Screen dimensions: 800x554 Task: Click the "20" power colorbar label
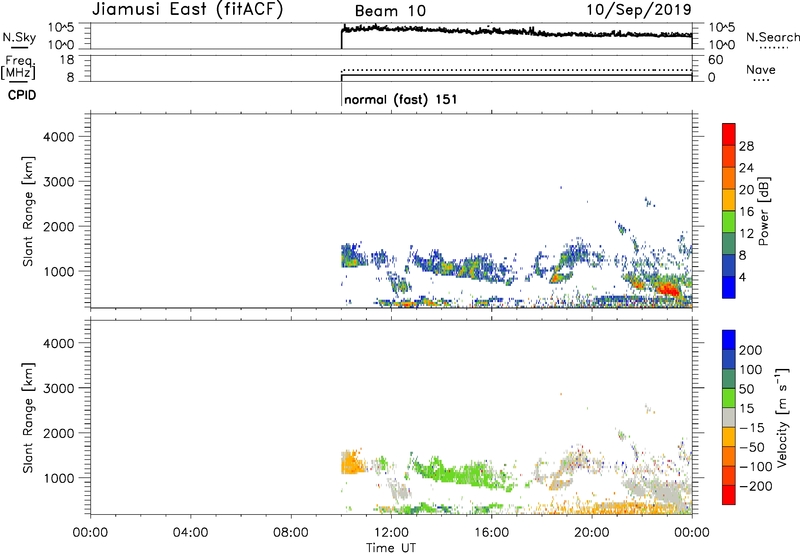click(746, 190)
